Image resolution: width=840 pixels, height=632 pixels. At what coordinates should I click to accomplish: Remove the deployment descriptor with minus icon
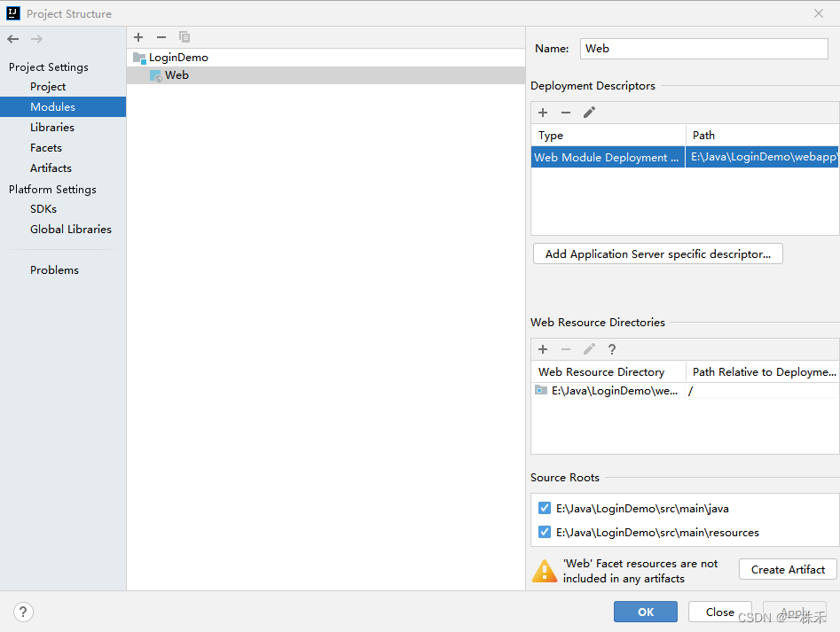566,113
